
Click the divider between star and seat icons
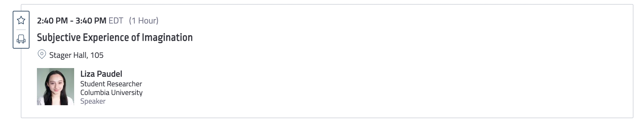pos(21,30)
